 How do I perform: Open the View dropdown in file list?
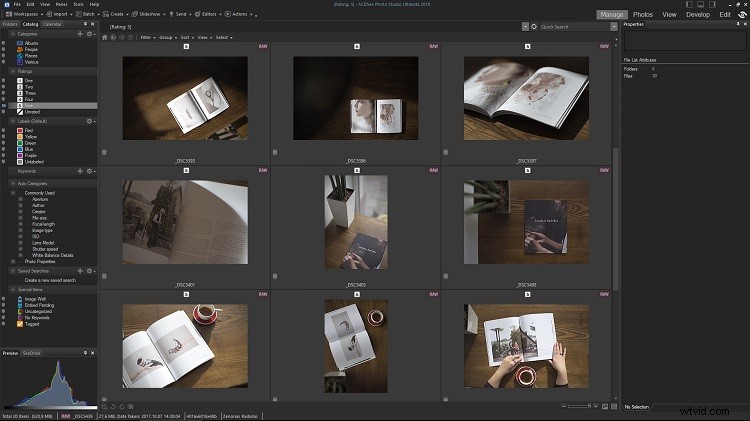[x=204, y=37]
